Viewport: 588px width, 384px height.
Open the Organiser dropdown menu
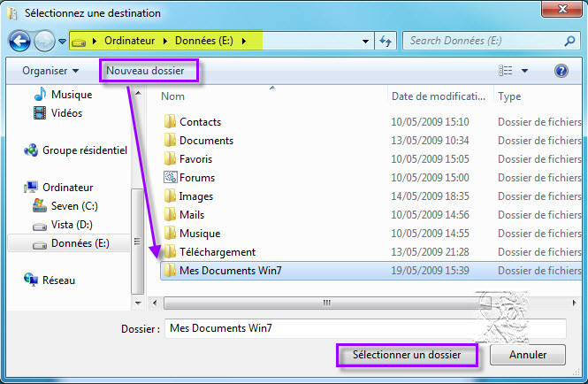point(50,71)
